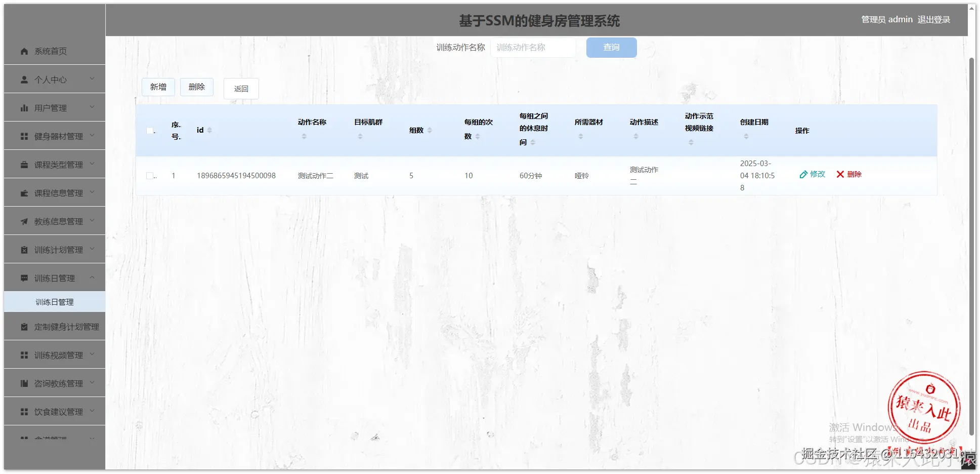Click the person icon beside 个人中心
Image resolution: width=980 pixels, height=474 pixels.
click(23, 79)
